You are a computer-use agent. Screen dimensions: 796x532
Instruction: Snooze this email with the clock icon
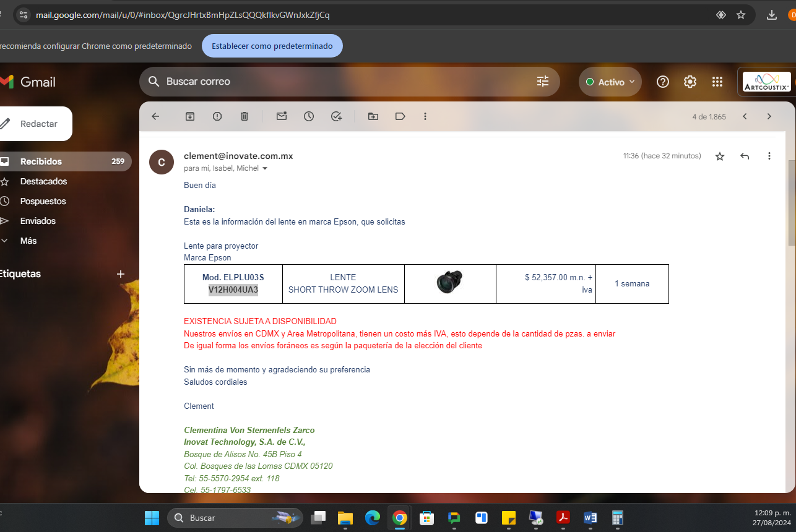309,116
